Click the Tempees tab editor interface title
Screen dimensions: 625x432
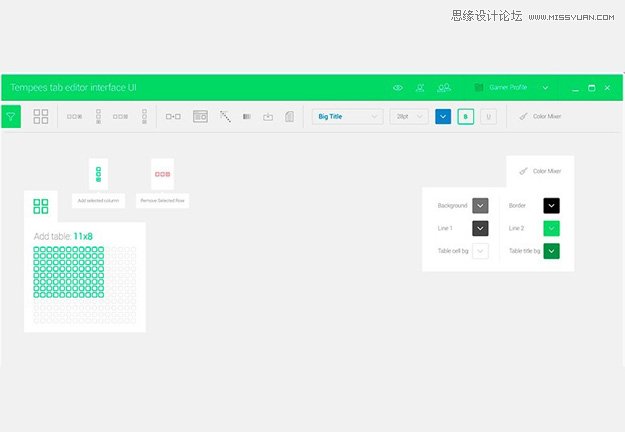point(73,88)
